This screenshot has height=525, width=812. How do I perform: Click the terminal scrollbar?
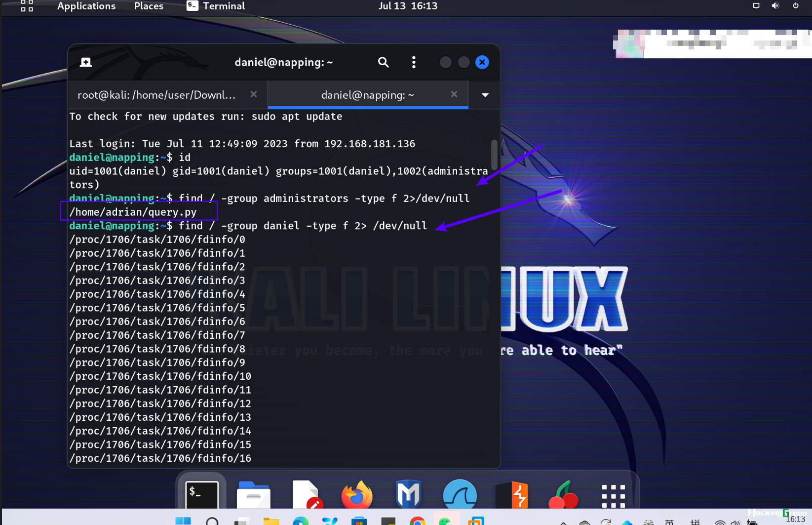[494, 155]
